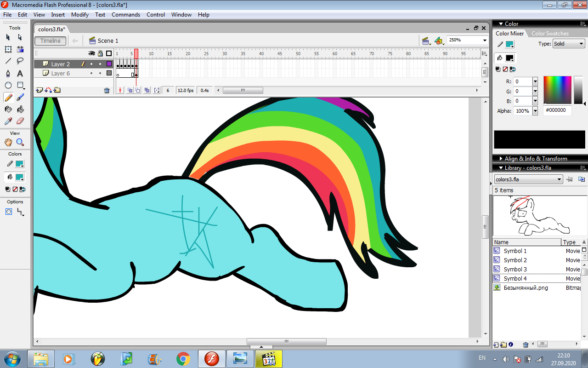The image size is (588, 368).
Task: Open the zoom 250% dropdown
Action: [x=485, y=40]
